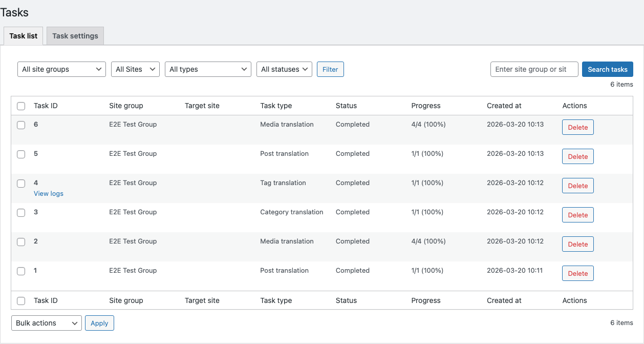Select the Task list tab
The height and width of the screenshot is (344, 644).
[x=24, y=36]
